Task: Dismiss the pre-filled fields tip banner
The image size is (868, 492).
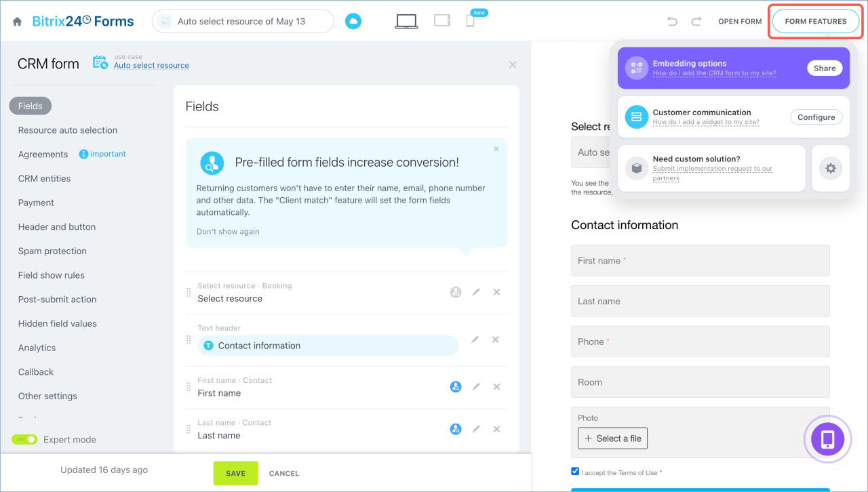Action: click(496, 148)
